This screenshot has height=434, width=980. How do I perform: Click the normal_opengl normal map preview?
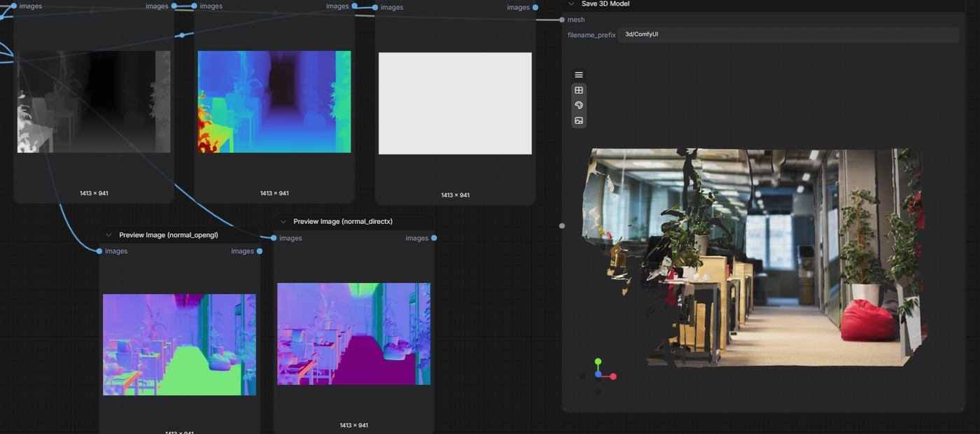click(x=179, y=344)
